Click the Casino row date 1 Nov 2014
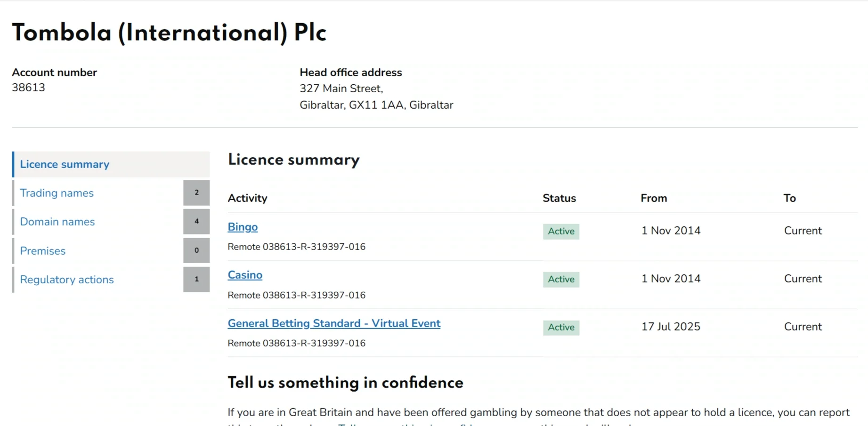The image size is (868, 426). tap(671, 279)
